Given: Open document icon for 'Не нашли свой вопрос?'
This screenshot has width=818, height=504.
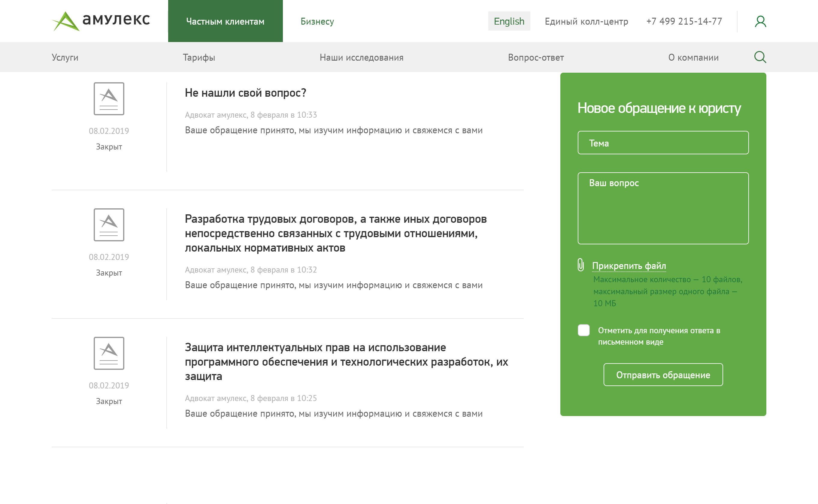Looking at the screenshot, I should click(109, 99).
